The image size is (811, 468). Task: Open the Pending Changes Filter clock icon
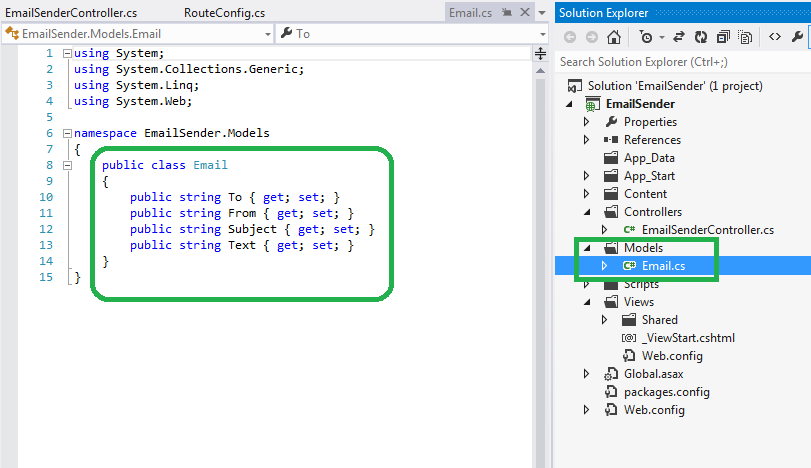click(645, 37)
